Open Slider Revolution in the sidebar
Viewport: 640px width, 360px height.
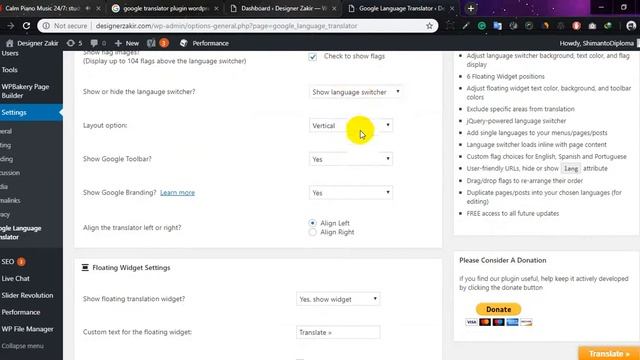pyautogui.click(x=27, y=295)
